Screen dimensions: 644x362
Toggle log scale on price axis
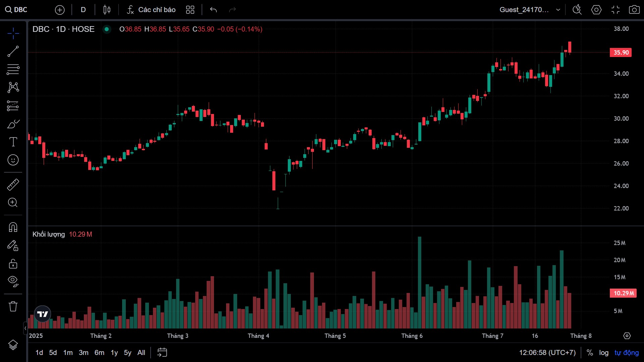pyautogui.click(x=604, y=353)
